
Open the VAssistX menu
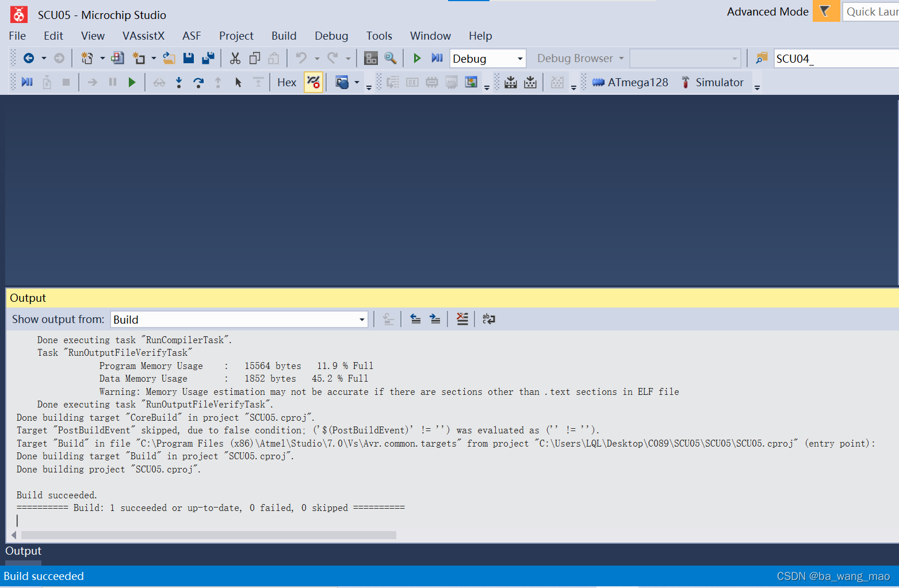click(x=143, y=36)
